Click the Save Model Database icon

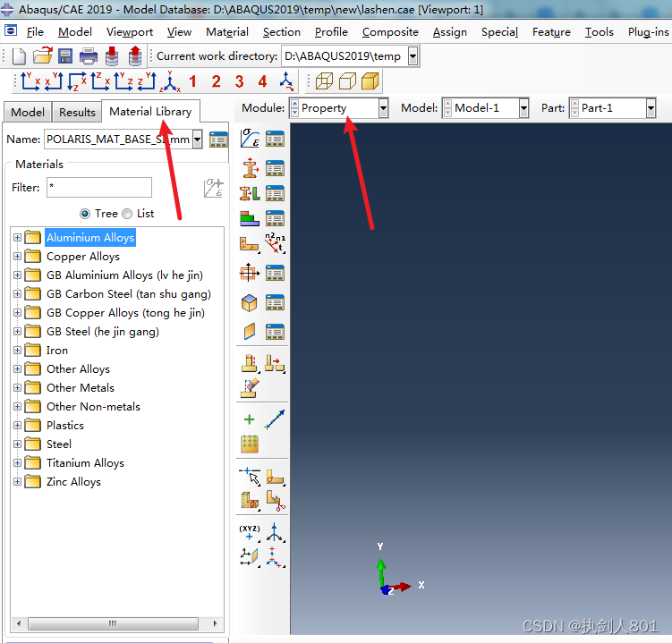(65, 56)
